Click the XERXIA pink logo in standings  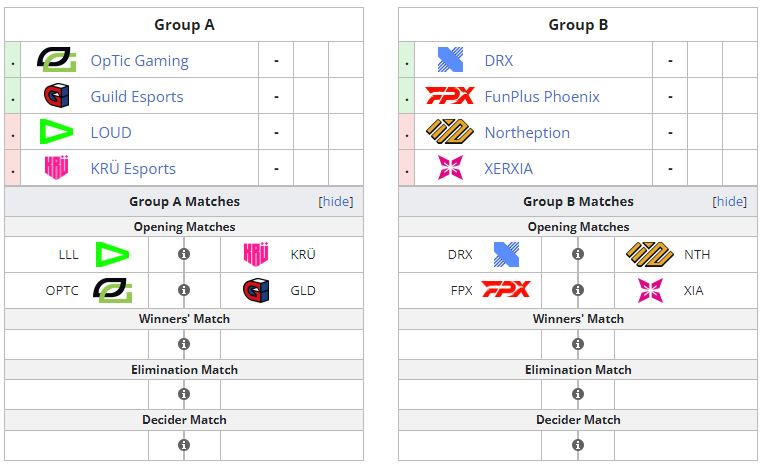tap(450, 168)
